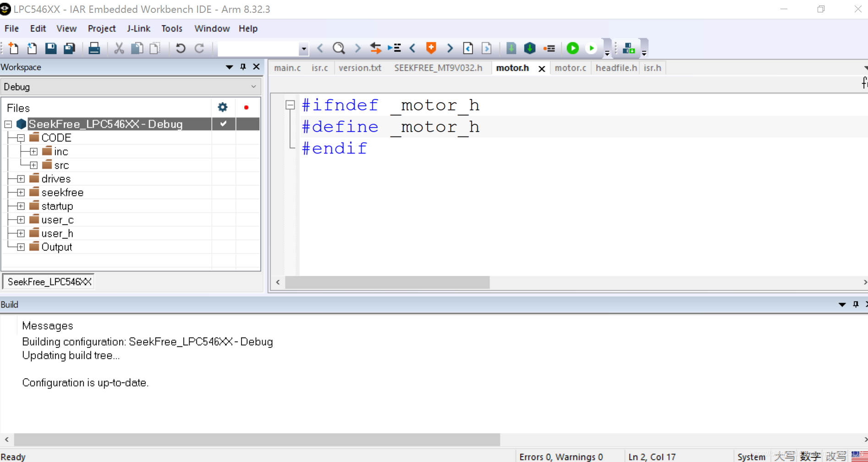Image resolution: width=868 pixels, height=462 pixels.
Task: Open the Build panel options arrow menu
Action: click(842, 304)
